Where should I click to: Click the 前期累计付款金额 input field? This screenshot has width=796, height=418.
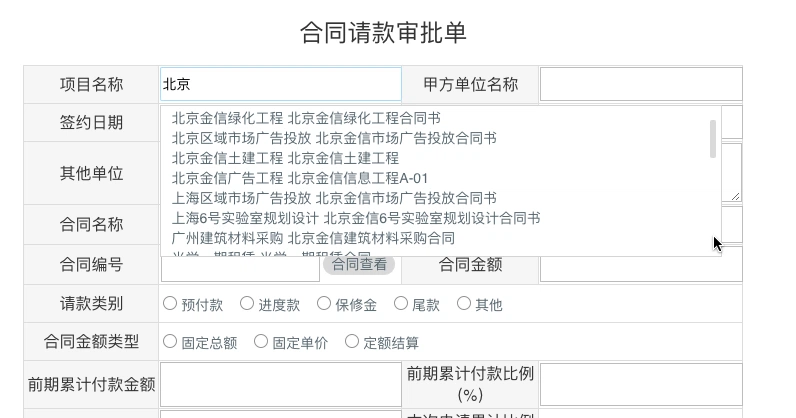click(x=281, y=384)
